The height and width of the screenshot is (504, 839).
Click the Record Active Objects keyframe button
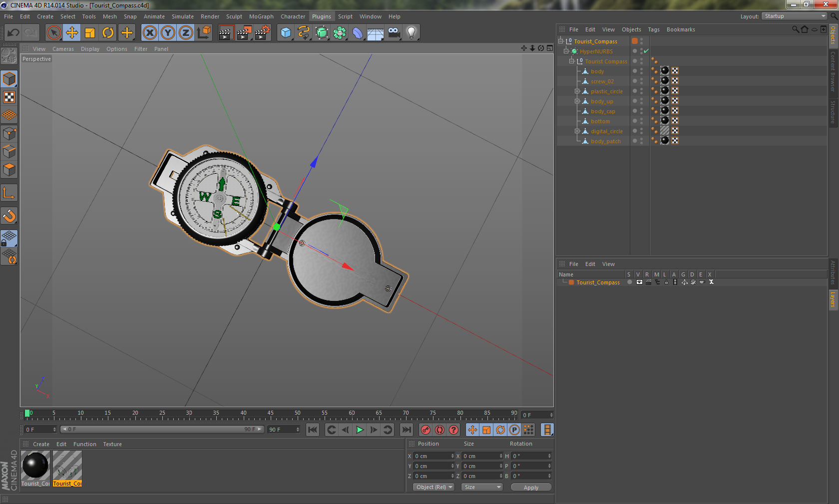[425, 430]
